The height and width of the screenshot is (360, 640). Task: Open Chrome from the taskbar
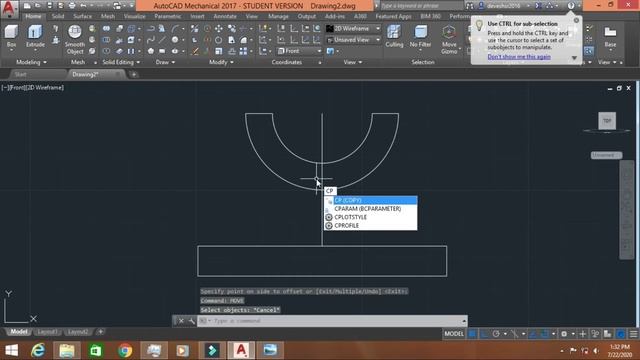tap(125, 351)
